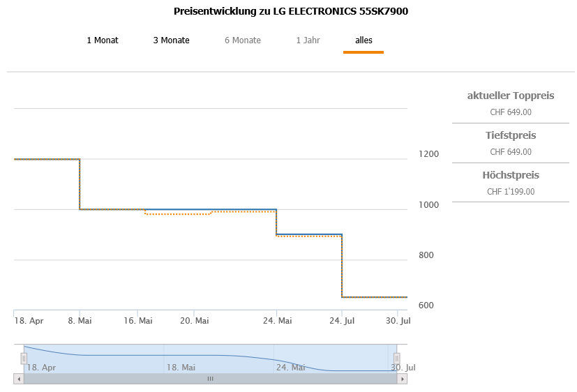The height and width of the screenshot is (392, 577).
Task: Click the CHF 1'199.00 highest price value
Action: [511, 192]
